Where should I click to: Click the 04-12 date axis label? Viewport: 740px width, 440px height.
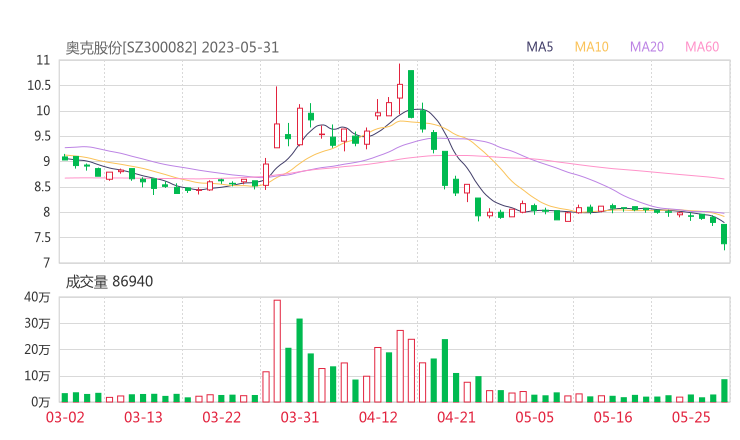pos(378,417)
